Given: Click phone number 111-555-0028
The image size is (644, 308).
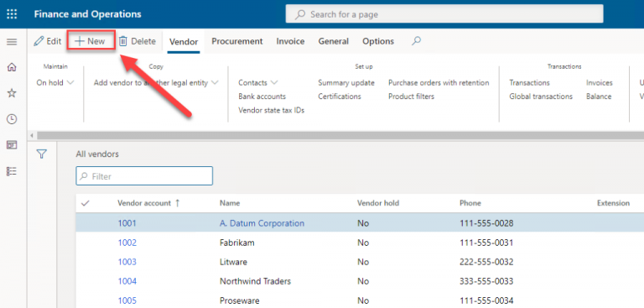Looking at the screenshot, I should point(486,223).
